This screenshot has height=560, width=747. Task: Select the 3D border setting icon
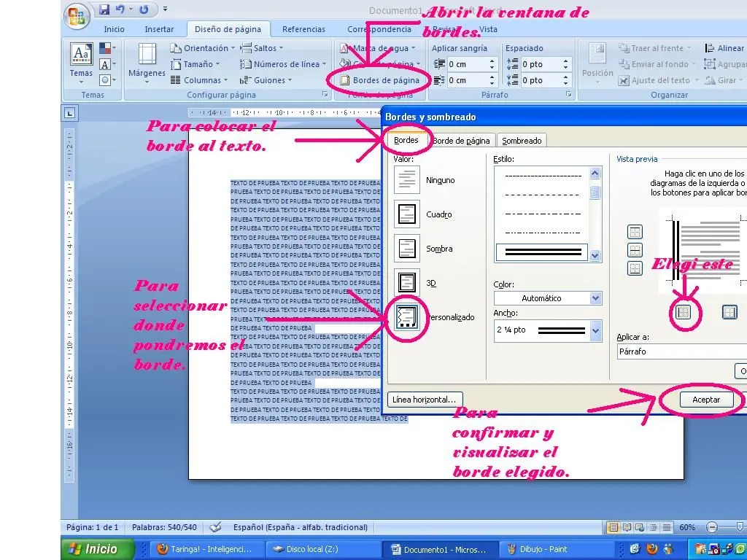coord(407,283)
